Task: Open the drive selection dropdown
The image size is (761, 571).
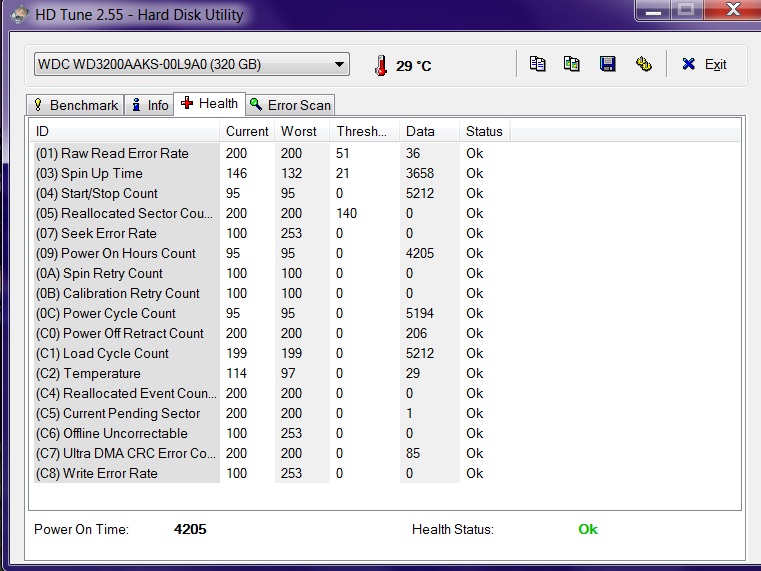Action: 192,64
